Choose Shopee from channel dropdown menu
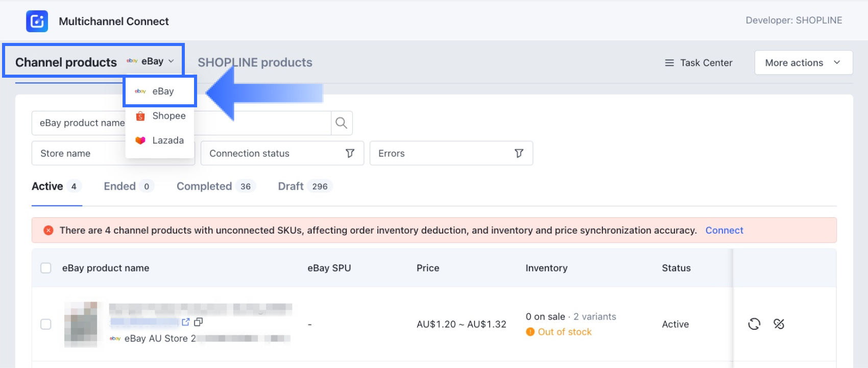 click(x=160, y=116)
